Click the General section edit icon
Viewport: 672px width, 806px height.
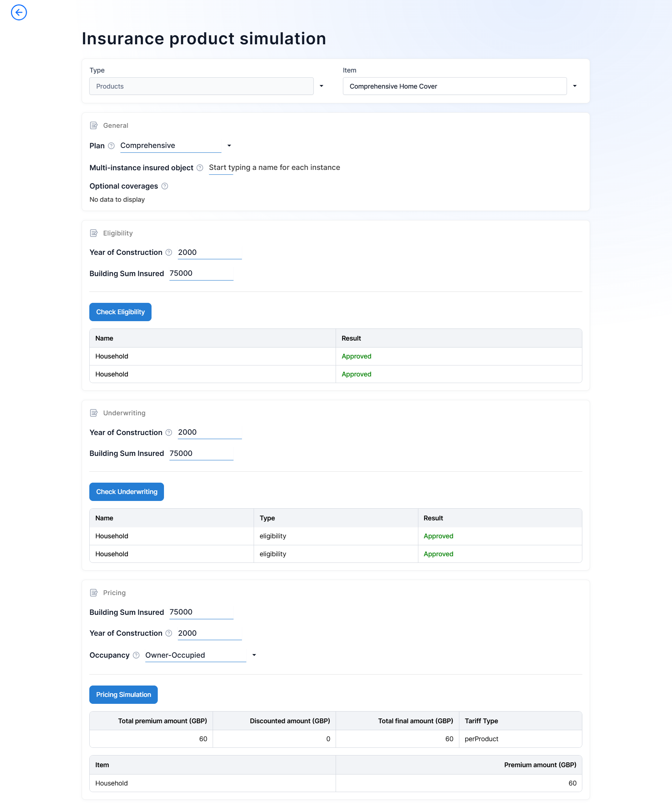click(x=94, y=126)
